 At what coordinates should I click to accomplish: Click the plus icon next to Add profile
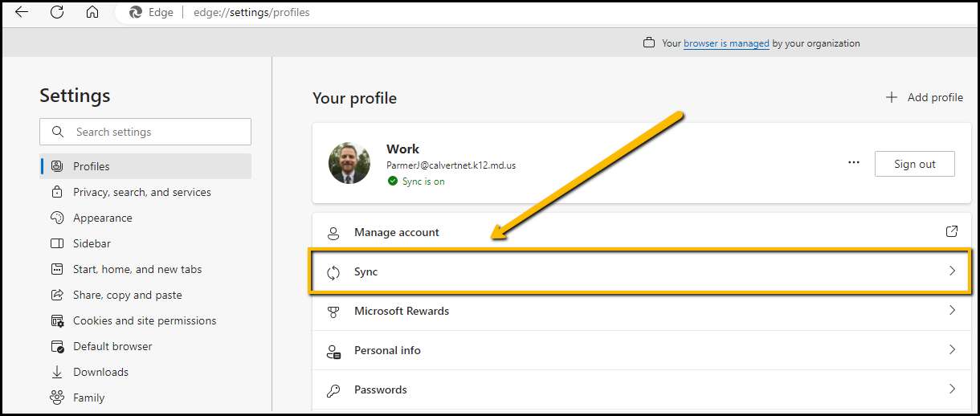pyautogui.click(x=891, y=97)
